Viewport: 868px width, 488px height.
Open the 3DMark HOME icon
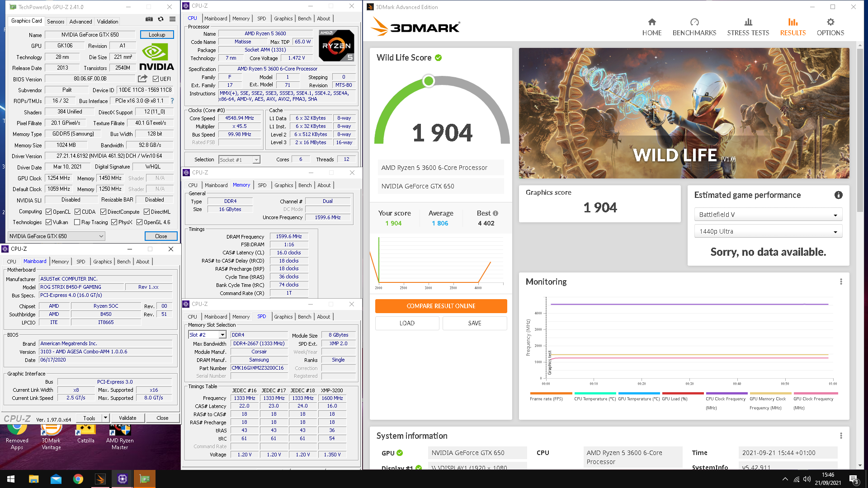click(x=651, y=22)
